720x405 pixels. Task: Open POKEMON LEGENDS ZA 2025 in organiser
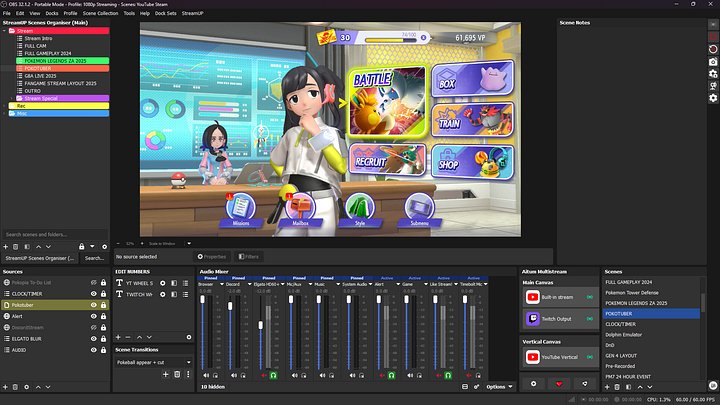click(62, 61)
